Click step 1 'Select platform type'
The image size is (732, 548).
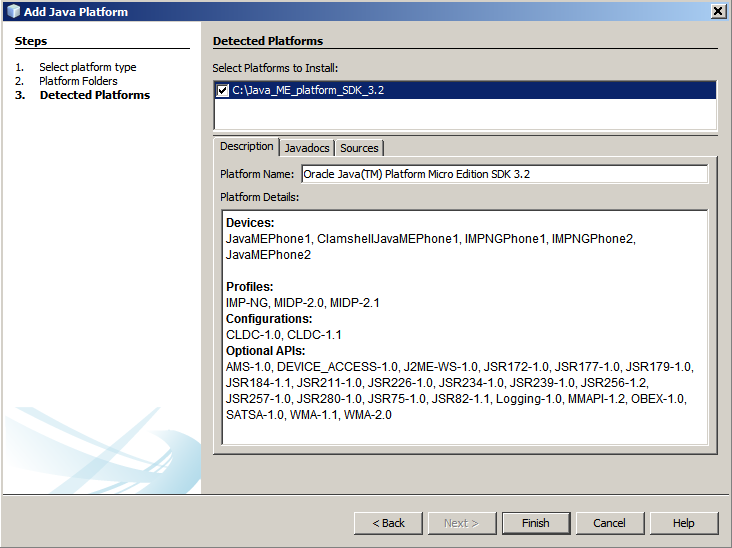click(88, 67)
